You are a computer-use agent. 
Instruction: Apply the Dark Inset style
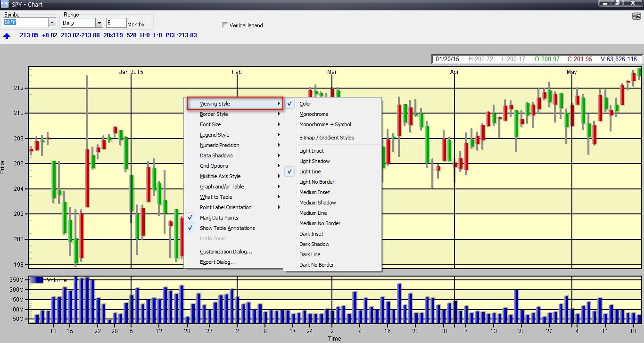tap(332, 234)
